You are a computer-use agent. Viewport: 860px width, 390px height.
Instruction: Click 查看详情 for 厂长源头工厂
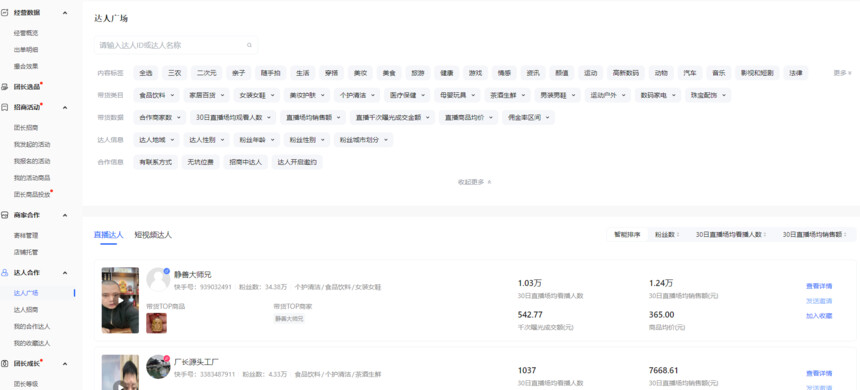tap(819, 374)
